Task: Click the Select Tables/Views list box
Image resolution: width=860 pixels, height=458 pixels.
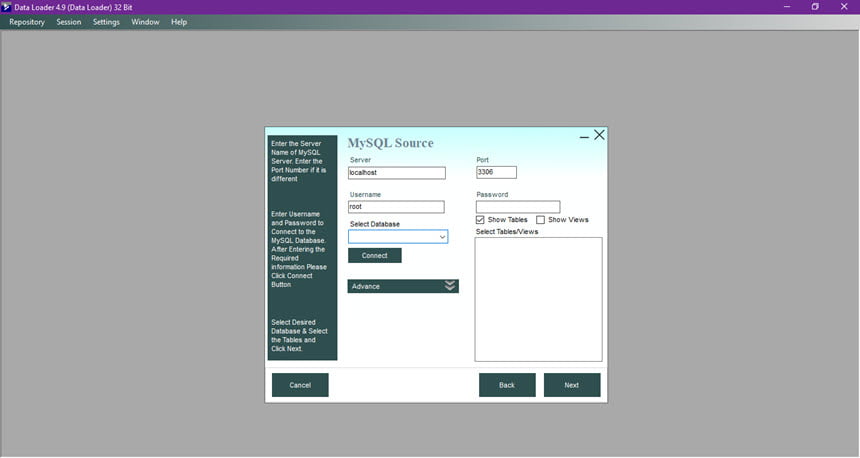Action: [539, 299]
